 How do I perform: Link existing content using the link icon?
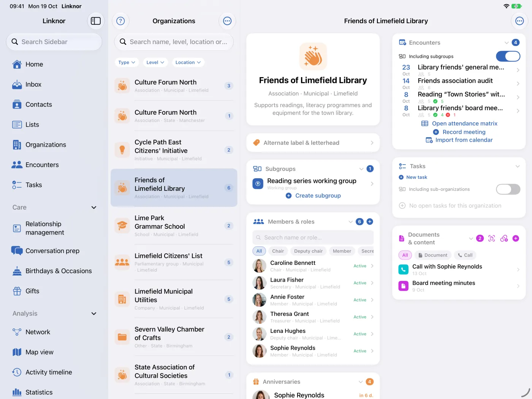pyautogui.click(x=504, y=238)
